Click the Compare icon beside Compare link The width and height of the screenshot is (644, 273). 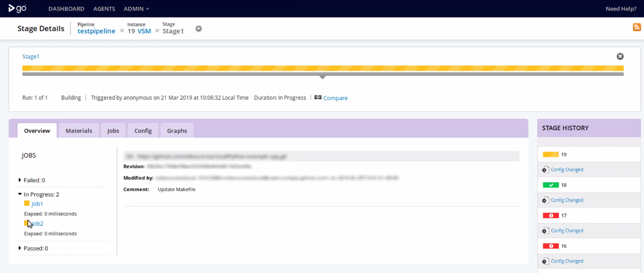[x=318, y=98]
